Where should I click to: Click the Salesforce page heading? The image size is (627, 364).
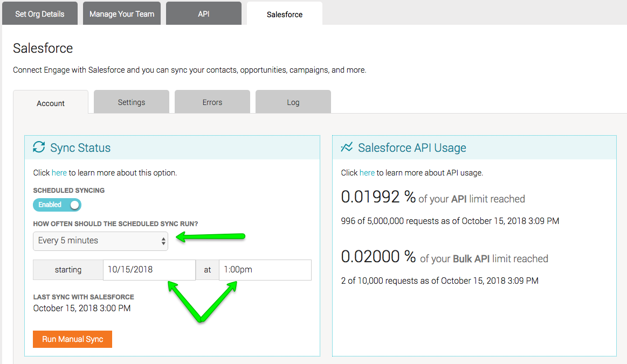click(43, 48)
